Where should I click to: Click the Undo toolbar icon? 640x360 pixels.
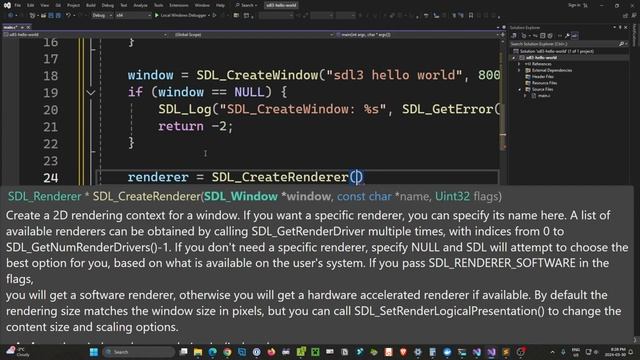pos(69,16)
